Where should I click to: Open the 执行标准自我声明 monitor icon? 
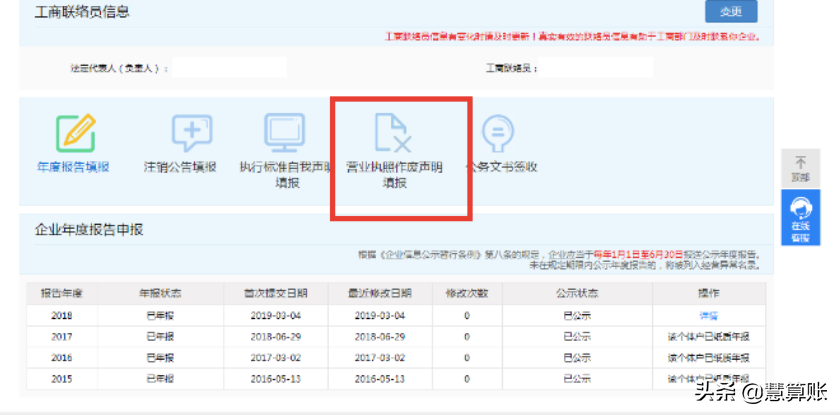pos(284,132)
